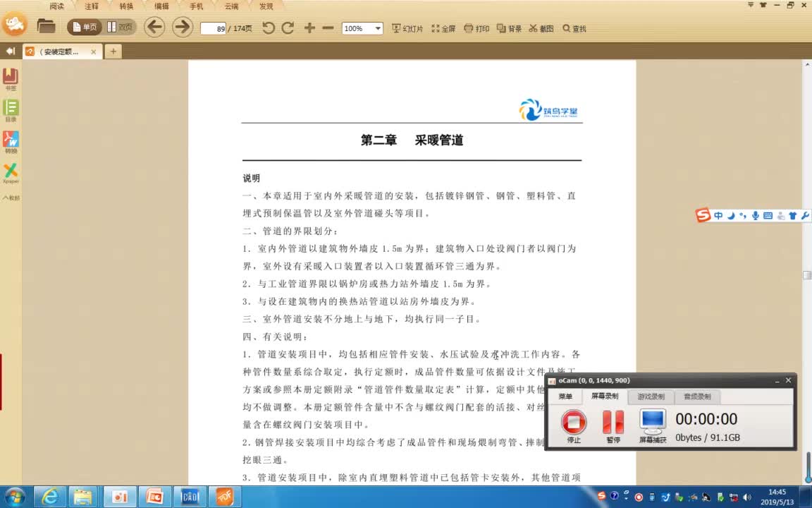Select the oCam 音频录制 tab

[697, 397]
